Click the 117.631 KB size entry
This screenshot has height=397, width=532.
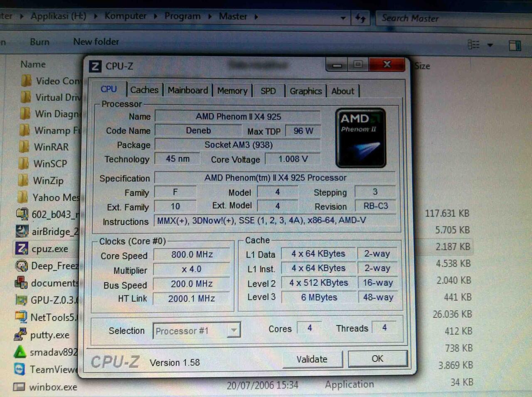click(447, 213)
